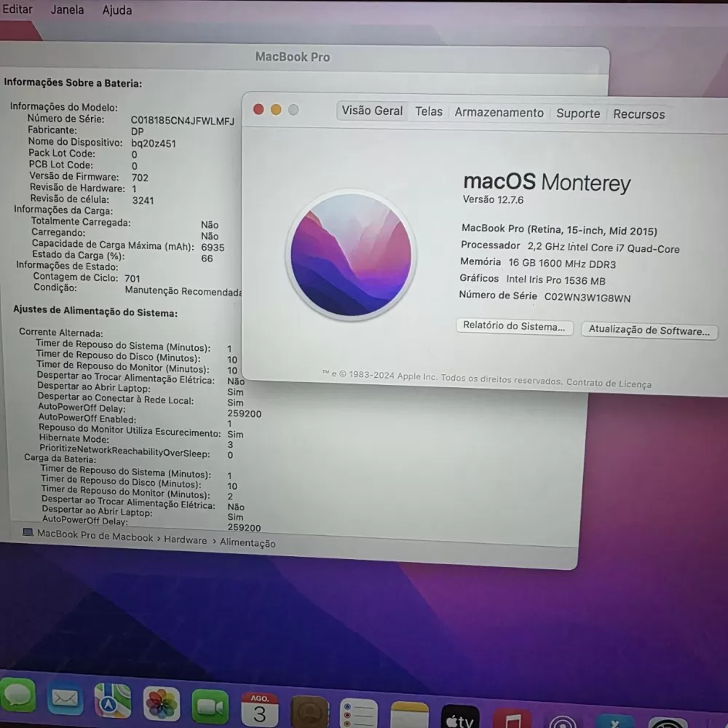Open the Contrato de Licença link
728x728 pixels.
(x=609, y=384)
